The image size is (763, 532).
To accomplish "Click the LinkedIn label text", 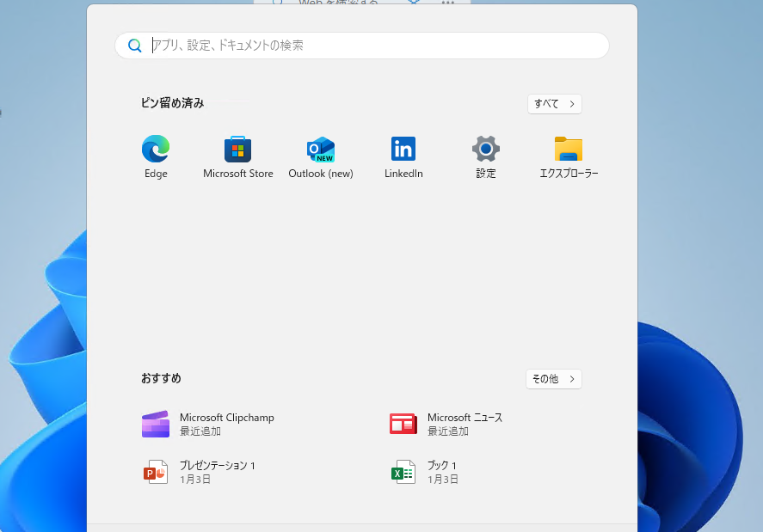I will point(403,174).
